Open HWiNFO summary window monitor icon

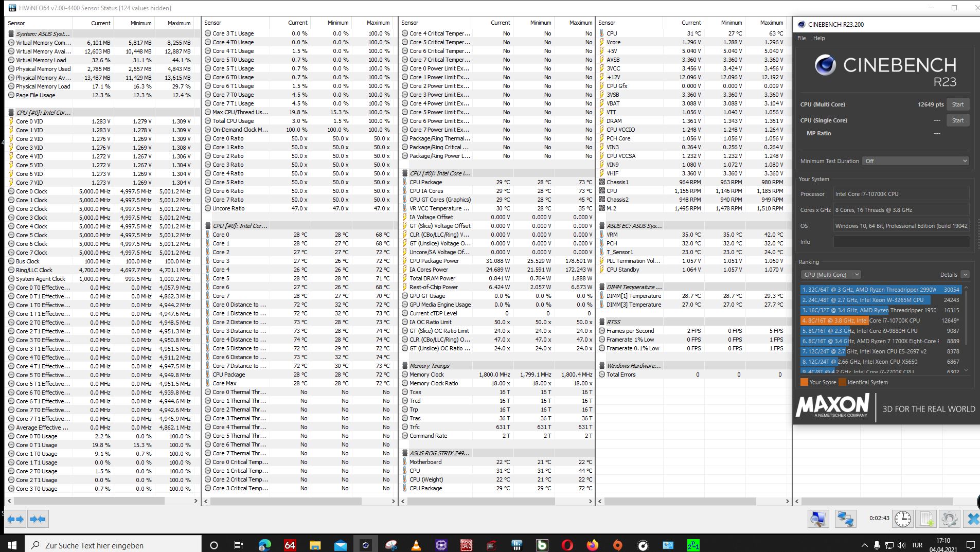pos(818,519)
